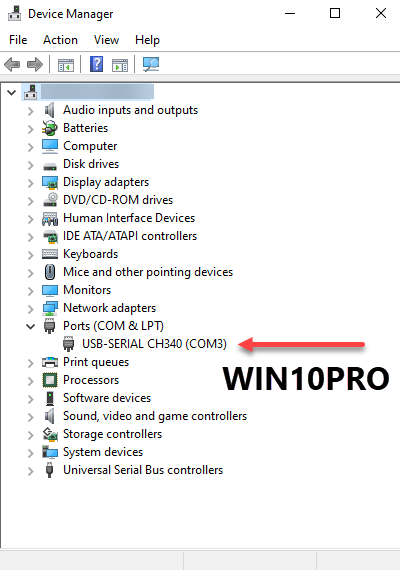The height and width of the screenshot is (570, 405).
Task: Click the Device Manager title bar icon
Action: coord(15,13)
